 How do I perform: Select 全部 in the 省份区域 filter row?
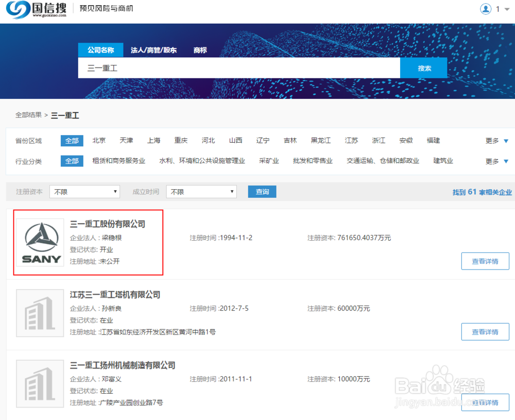click(x=72, y=140)
